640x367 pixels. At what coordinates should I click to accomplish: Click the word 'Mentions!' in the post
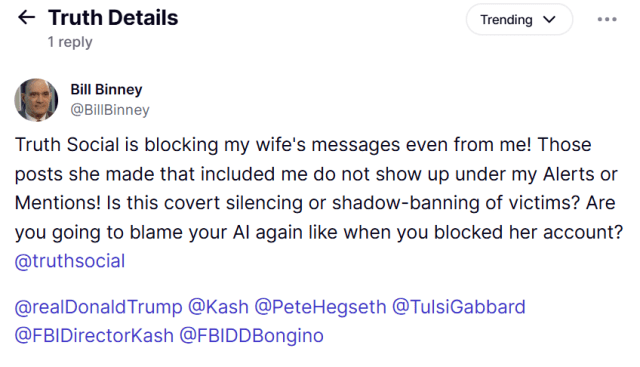58,203
